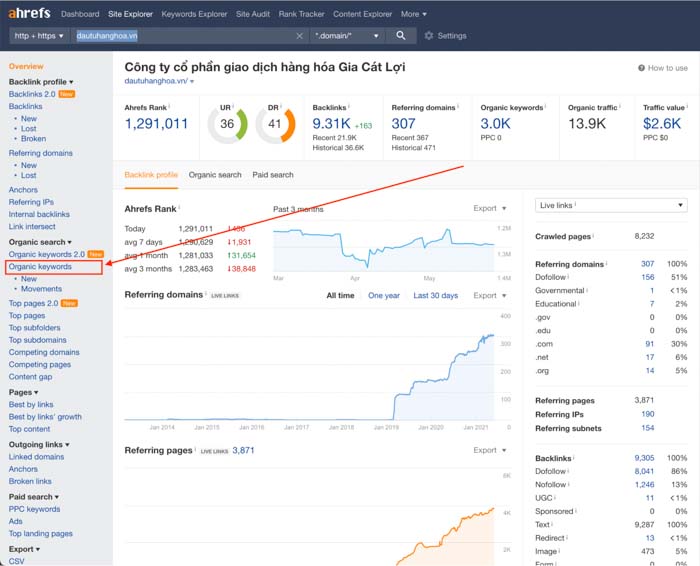
Task: Click the 9.31K Backlinks value
Action: 331,123
